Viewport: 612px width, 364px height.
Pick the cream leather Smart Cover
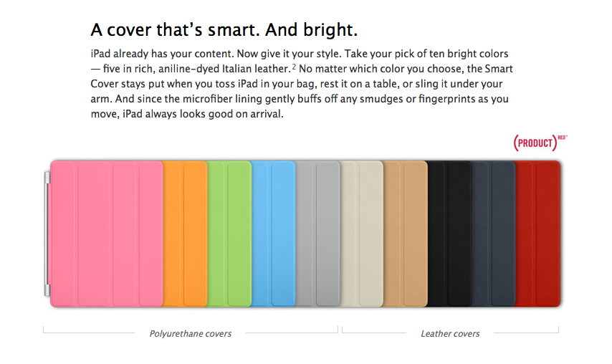point(362,234)
